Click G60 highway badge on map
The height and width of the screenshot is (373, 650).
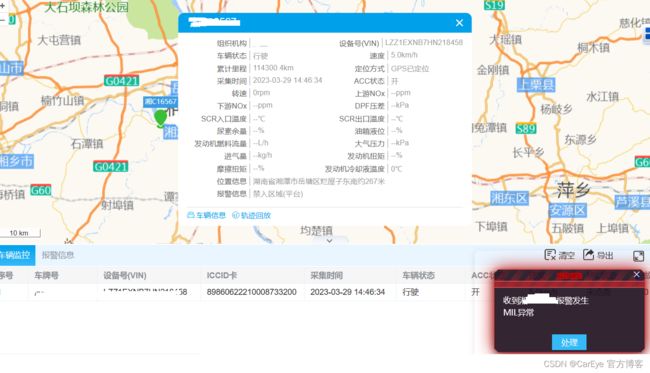click(x=41, y=190)
